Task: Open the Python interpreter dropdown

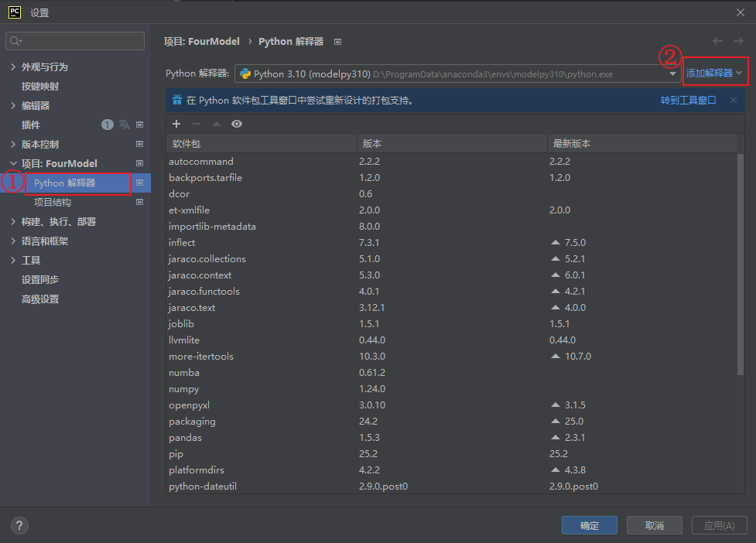Action: pyautogui.click(x=672, y=73)
